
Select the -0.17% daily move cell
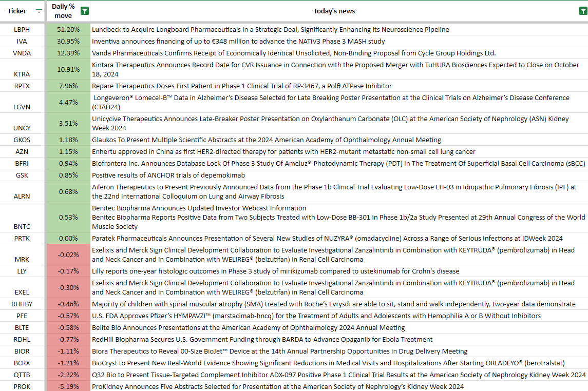pos(68,271)
